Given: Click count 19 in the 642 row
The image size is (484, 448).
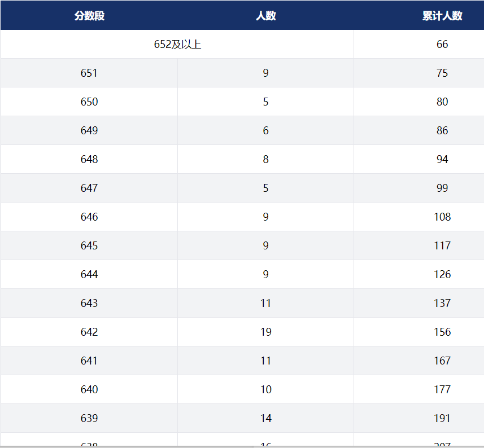Looking at the screenshot, I should pyautogui.click(x=266, y=332).
